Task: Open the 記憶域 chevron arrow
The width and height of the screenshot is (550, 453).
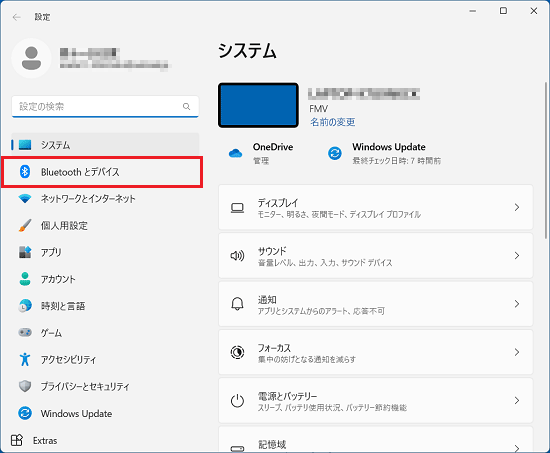Action: [x=517, y=448]
